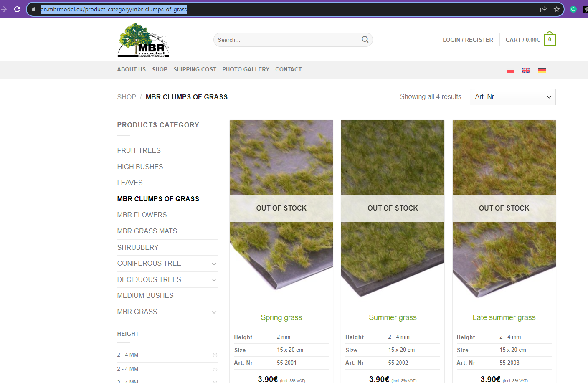Image resolution: width=588 pixels, height=383 pixels.
Task: Open the Shrubbery category
Action: pos(138,247)
